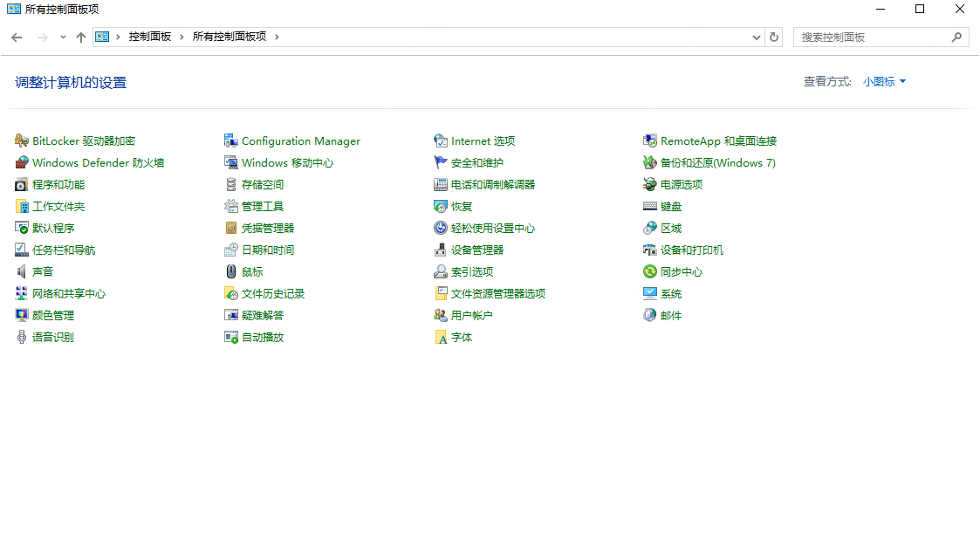Expand chevron after 控制面板 in breadcrumb
This screenshot has height=548, width=980.
point(182,37)
